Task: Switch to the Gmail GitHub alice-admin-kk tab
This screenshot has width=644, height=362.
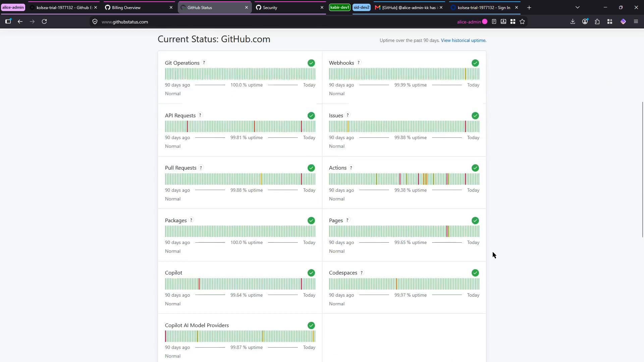Action: pyautogui.click(x=409, y=7)
